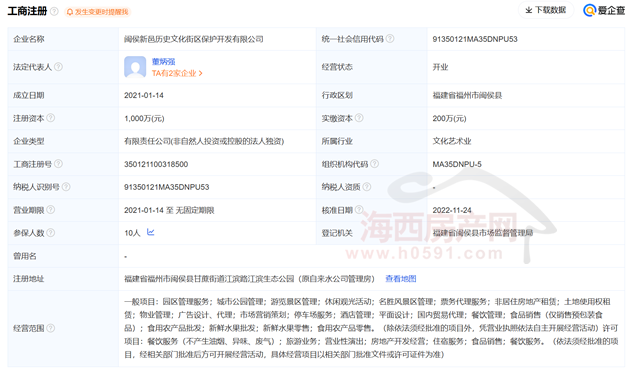Image resolution: width=640 pixels, height=378 pixels.
Task: Select administrative division 福建省福州市闽侯县
Action: tap(467, 96)
